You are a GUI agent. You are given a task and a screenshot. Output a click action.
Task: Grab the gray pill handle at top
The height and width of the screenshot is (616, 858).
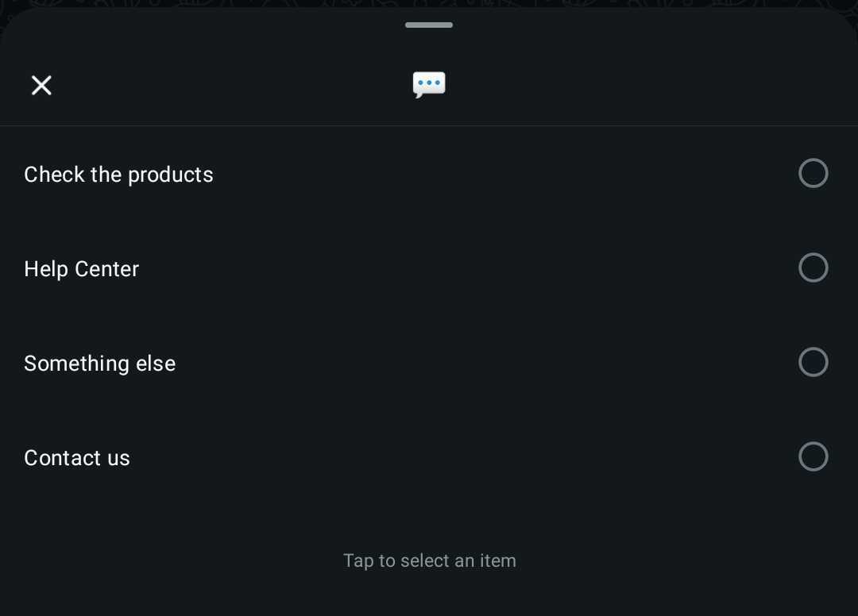(429, 25)
